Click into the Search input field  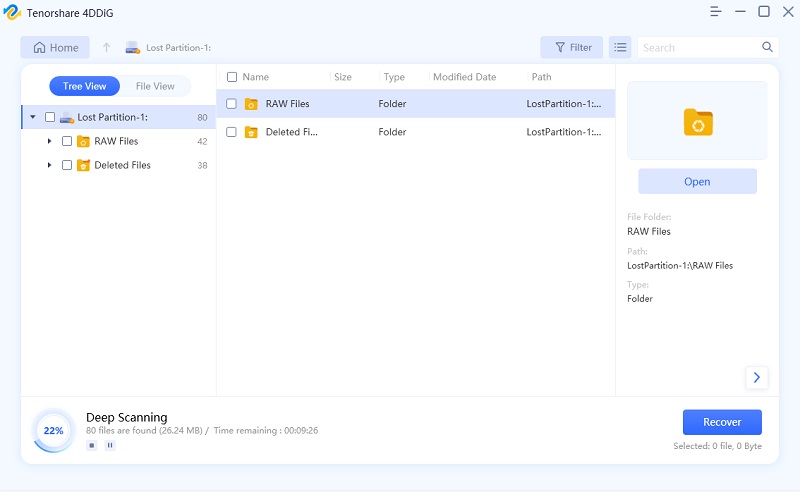(x=698, y=47)
